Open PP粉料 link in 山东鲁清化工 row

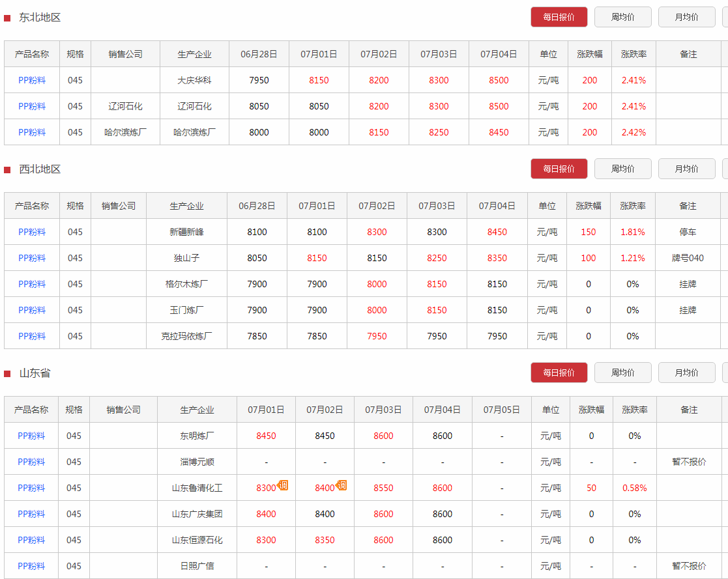(x=31, y=488)
